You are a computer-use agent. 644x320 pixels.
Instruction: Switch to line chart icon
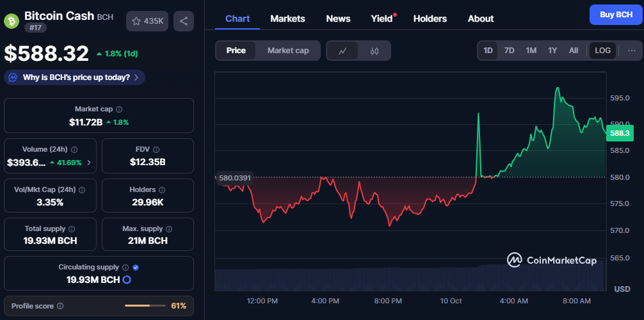(342, 51)
